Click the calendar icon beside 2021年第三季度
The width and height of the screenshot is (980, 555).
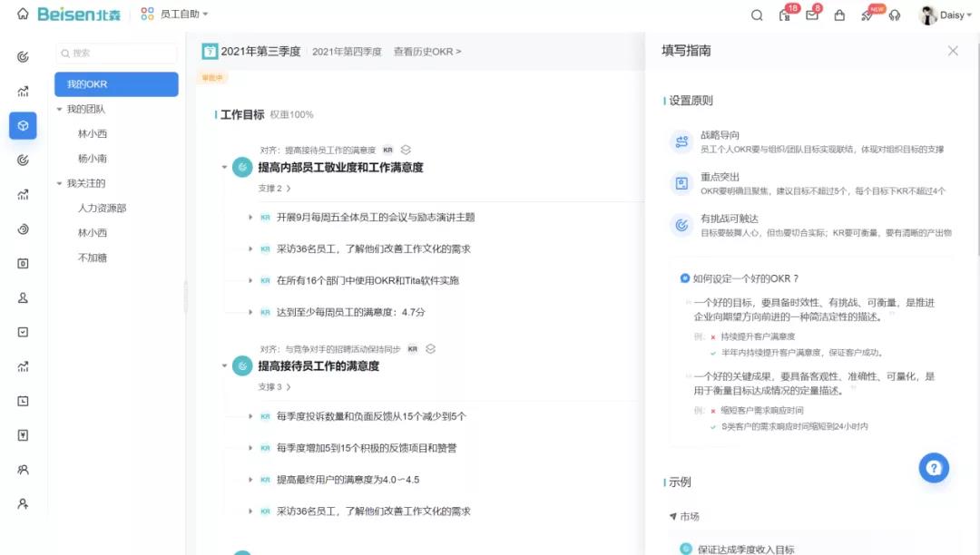(210, 51)
